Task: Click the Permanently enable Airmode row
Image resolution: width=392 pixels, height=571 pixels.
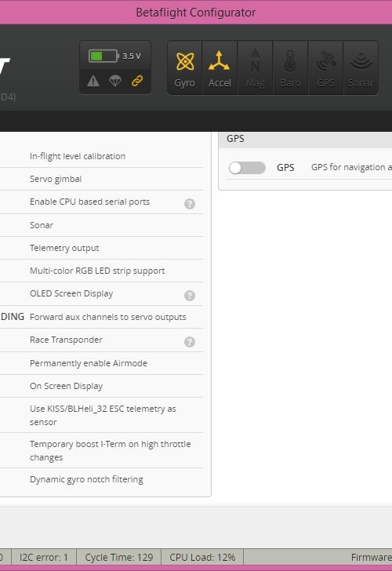Action: point(102,363)
